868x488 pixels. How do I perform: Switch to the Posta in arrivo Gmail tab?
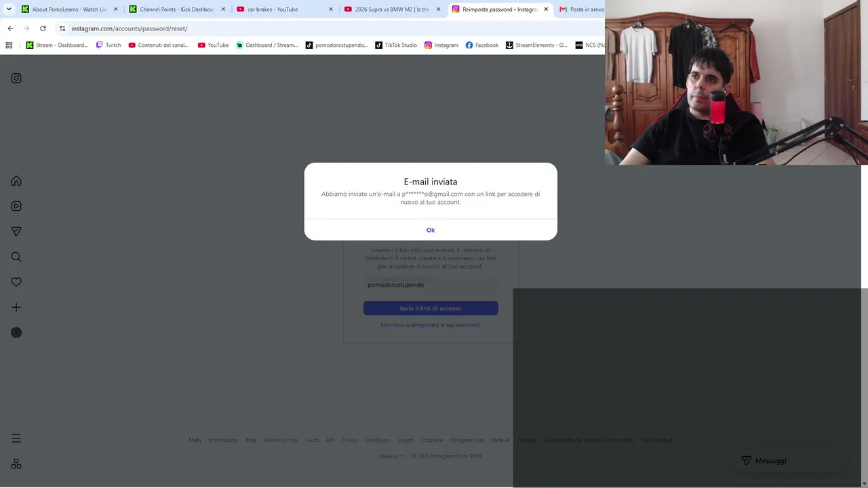(x=580, y=9)
